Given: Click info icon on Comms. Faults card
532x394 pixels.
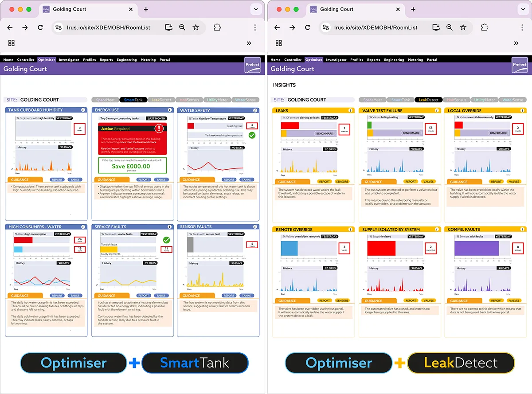Looking at the screenshot, I should pyautogui.click(x=522, y=230).
